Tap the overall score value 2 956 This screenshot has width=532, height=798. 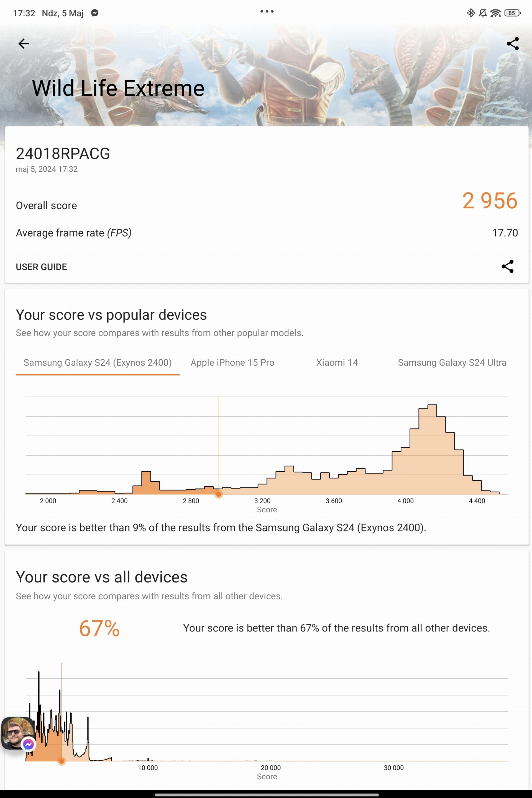(490, 201)
